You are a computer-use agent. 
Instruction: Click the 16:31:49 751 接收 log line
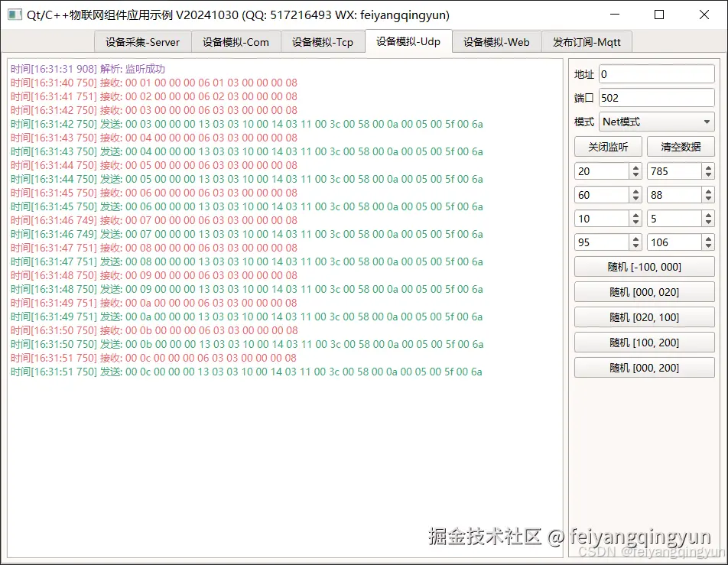click(x=154, y=304)
